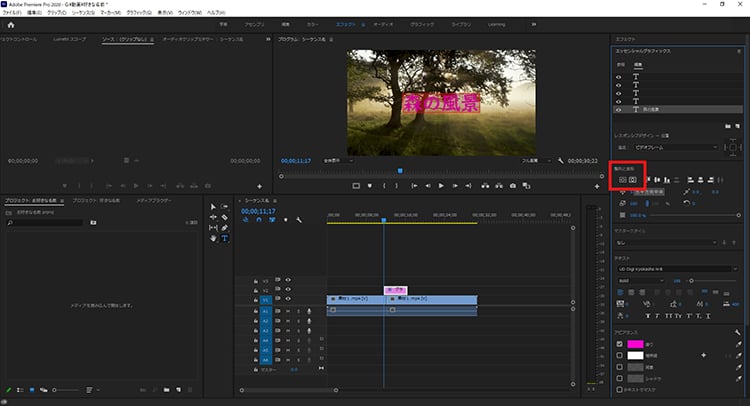Hide the topmost text layer
The height and width of the screenshot is (406, 750).
click(x=618, y=77)
